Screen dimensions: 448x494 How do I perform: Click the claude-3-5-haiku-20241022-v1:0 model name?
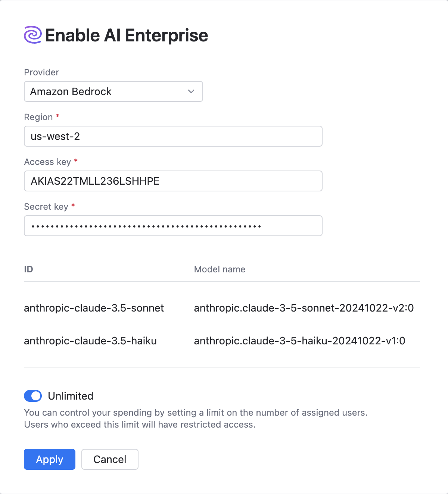(299, 341)
